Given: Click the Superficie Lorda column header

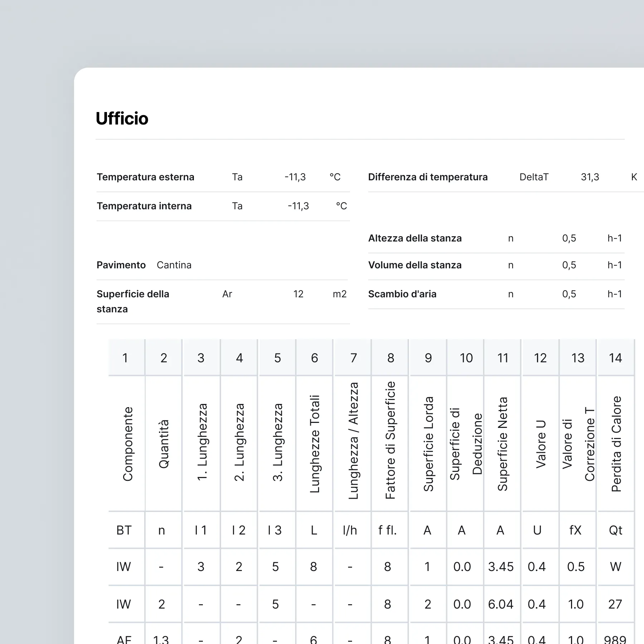Looking at the screenshot, I should point(428,444).
